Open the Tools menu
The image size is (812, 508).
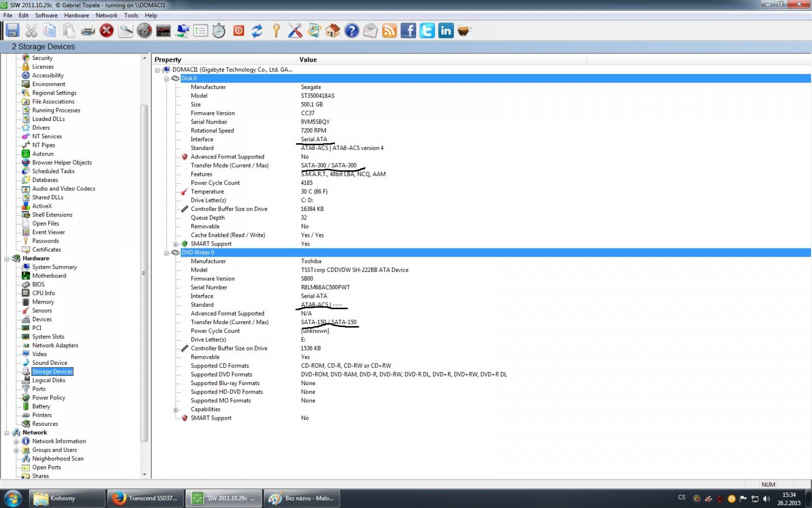coord(131,15)
